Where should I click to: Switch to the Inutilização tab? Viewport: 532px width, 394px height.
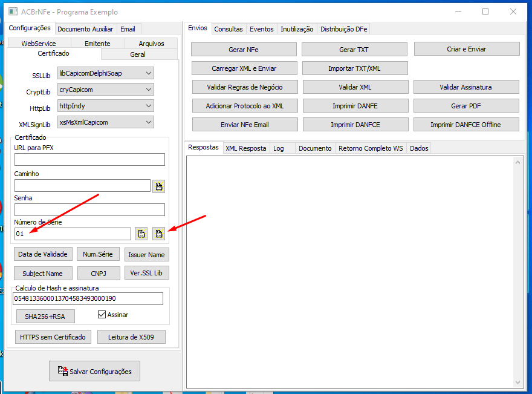[x=297, y=29]
